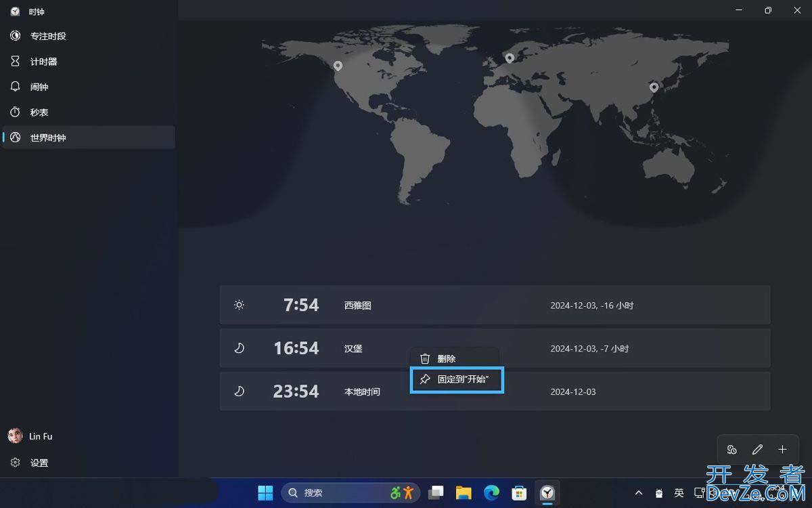The image size is (812, 508).
Task: Add a new city with plus button
Action: tap(782, 449)
